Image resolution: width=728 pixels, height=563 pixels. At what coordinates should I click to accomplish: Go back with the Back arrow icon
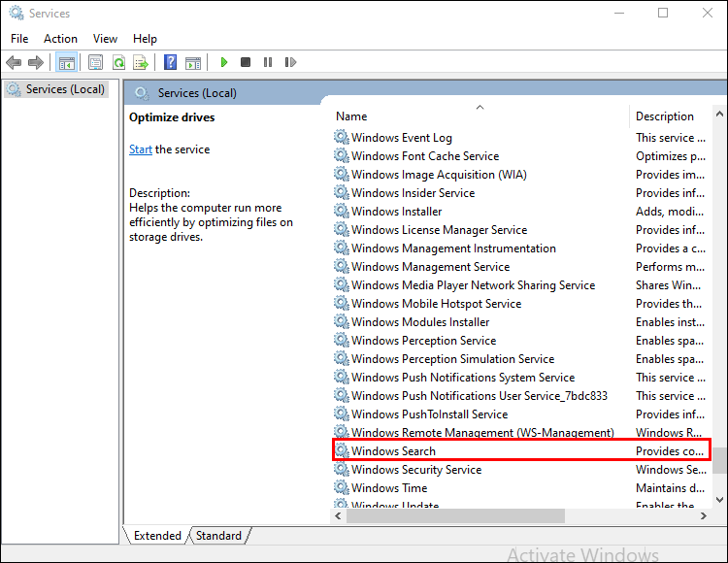[x=14, y=62]
